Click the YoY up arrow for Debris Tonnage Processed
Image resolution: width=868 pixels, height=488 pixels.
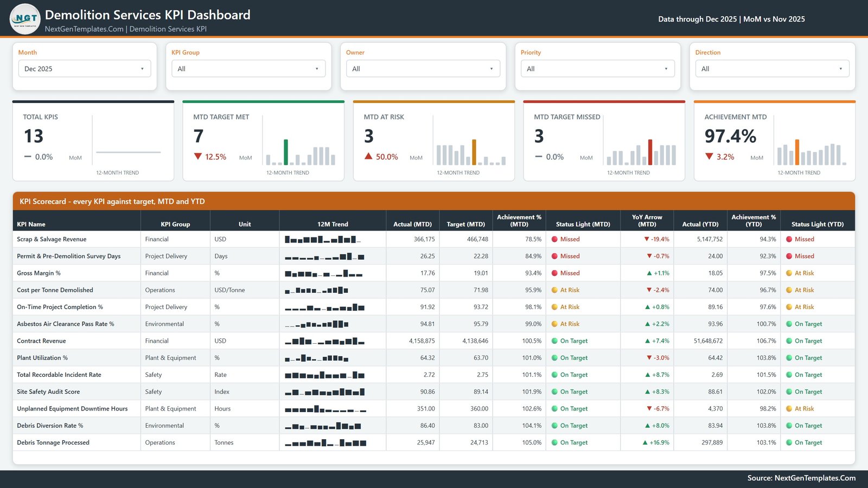[x=645, y=442]
